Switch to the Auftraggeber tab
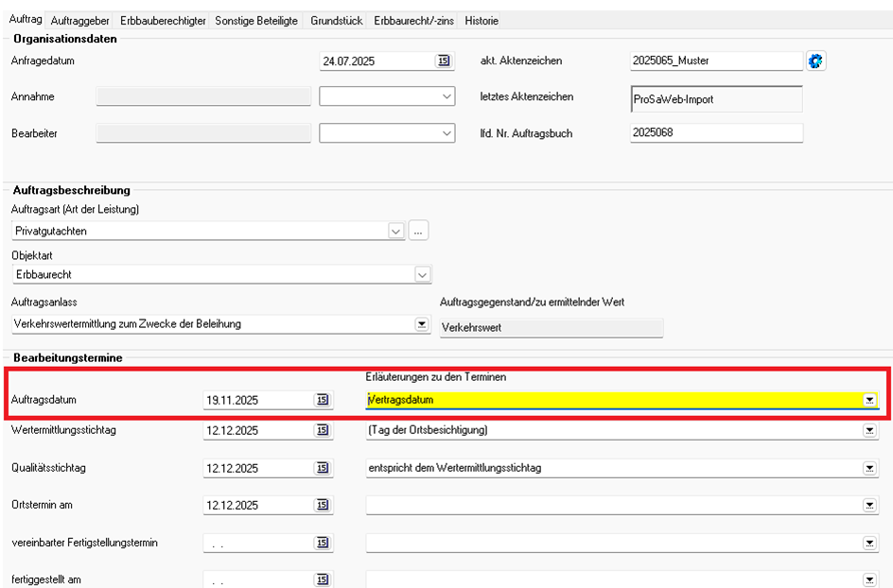 80,20
